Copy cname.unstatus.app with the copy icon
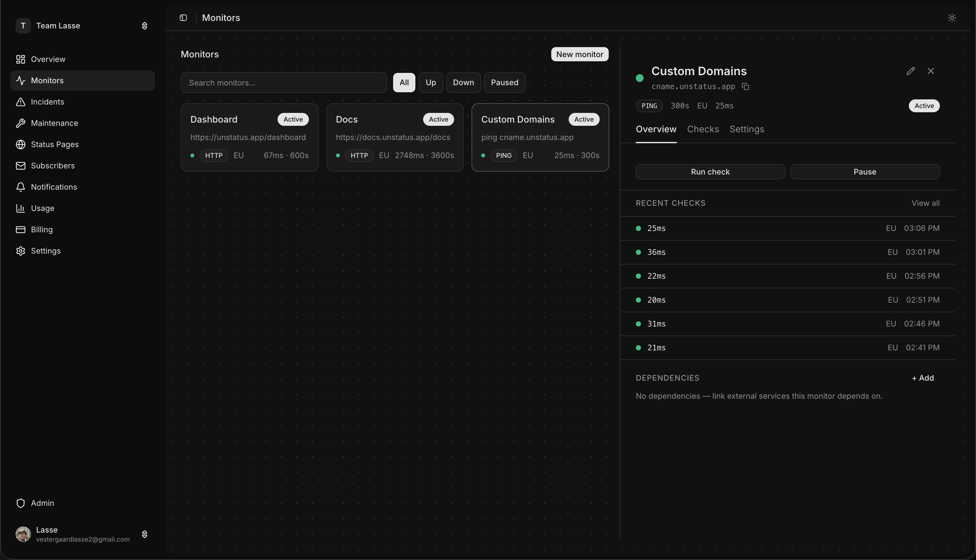Screen dimensions: 976x560 [x=746, y=86]
